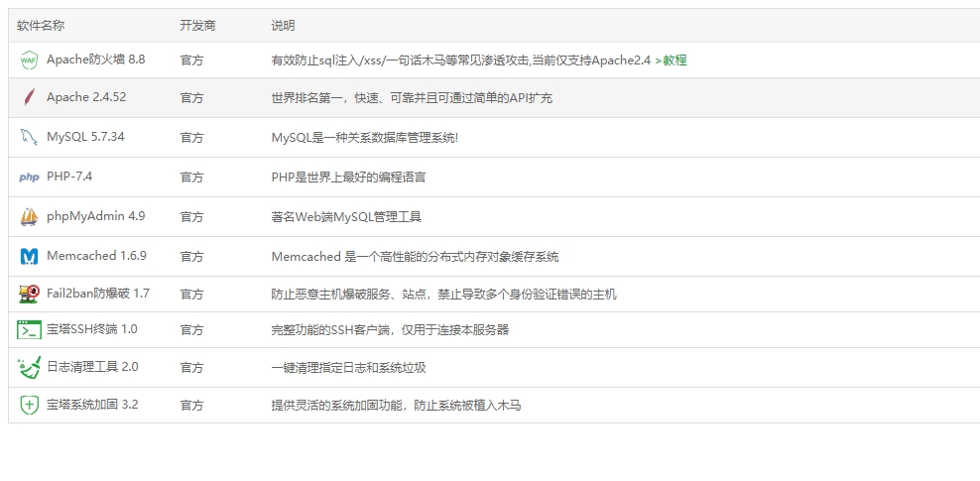The width and height of the screenshot is (980, 481).
Task: Click the phpMyAdmin sailboat icon
Action: (29, 216)
